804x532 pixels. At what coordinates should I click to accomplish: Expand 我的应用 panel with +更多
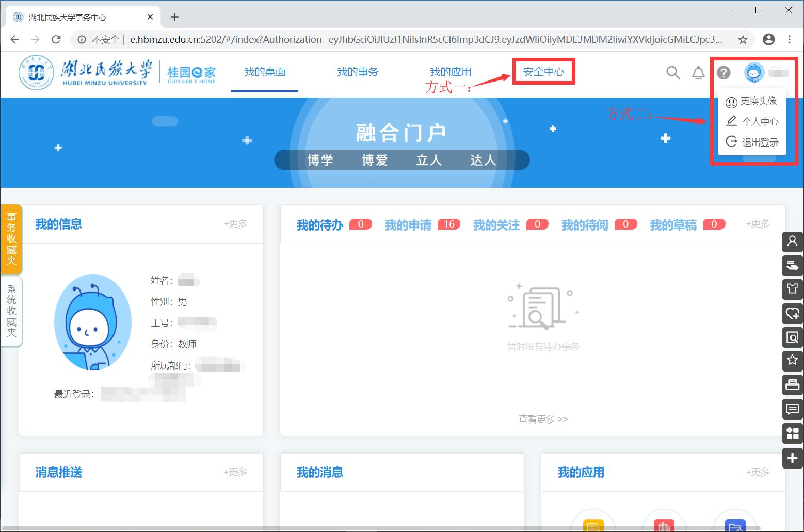pyautogui.click(x=758, y=472)
